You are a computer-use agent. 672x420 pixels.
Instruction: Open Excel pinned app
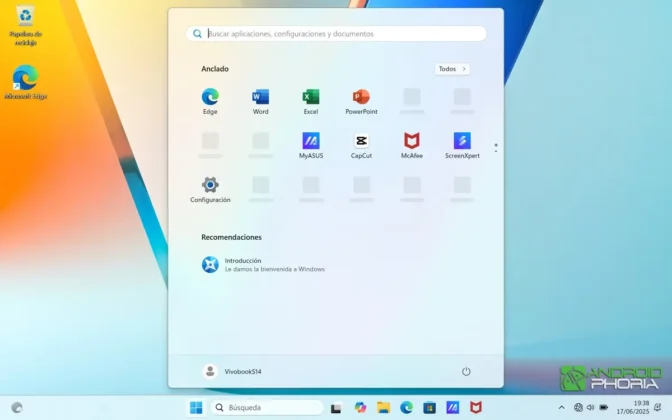point(311,102)
